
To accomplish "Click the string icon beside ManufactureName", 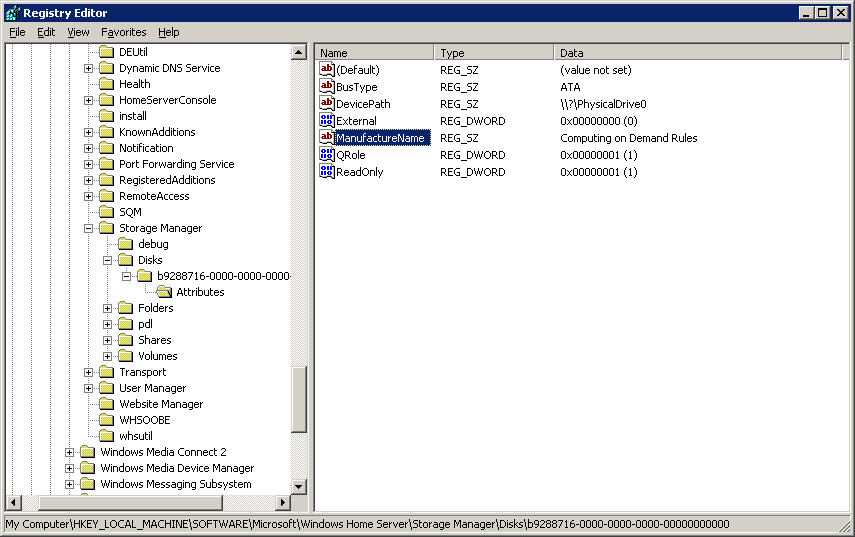I will pos(327,137).
